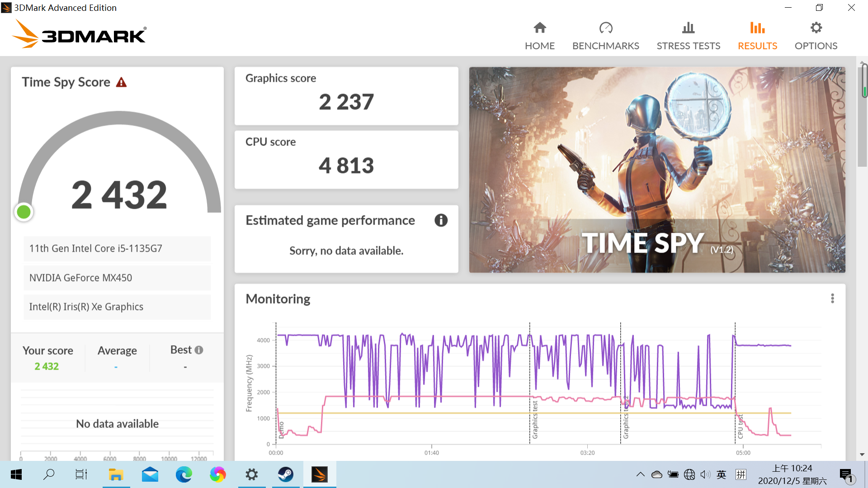Open network settings tray icon
Image resolution: width=868 pixels, height=488 pixels.
689,474
